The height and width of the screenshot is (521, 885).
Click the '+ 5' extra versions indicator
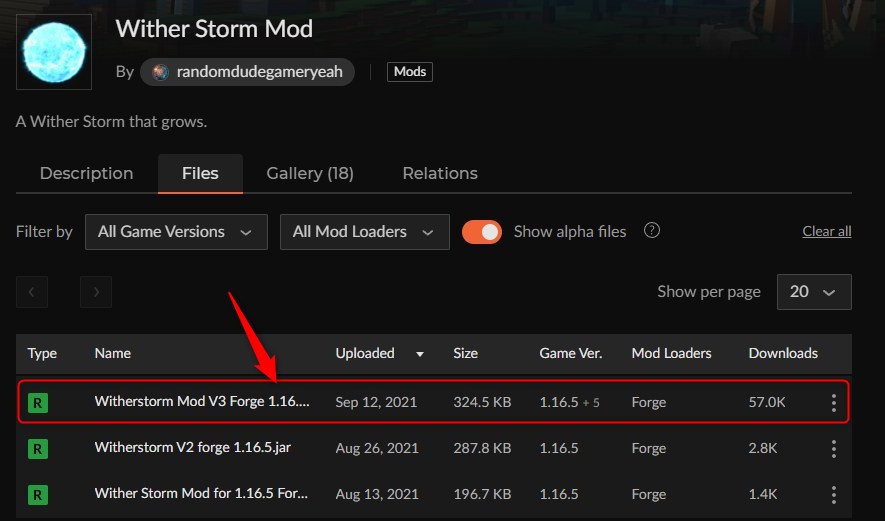(x=591, y=402)
